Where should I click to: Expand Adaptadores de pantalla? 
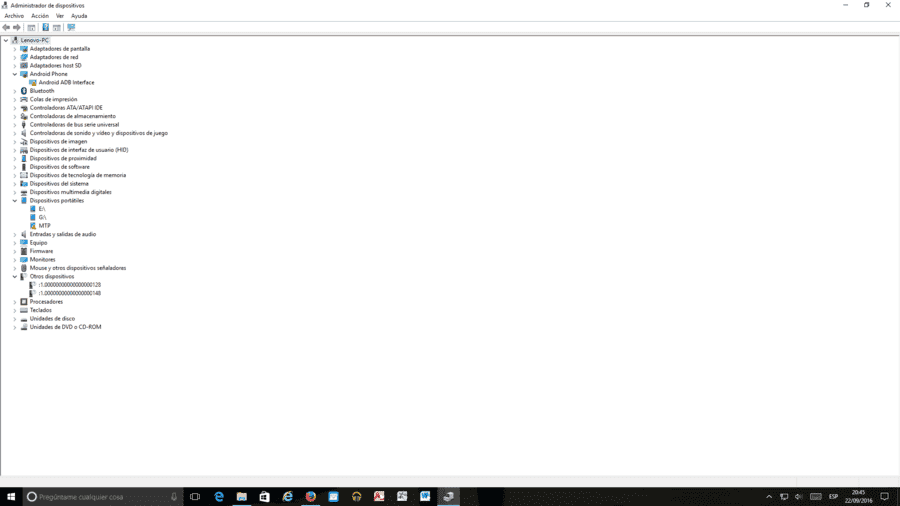[x=15, y=49]
